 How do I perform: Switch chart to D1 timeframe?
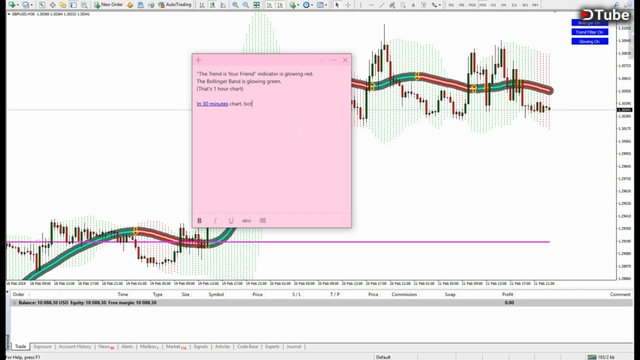pyautogui.click(x=514, y=5)
